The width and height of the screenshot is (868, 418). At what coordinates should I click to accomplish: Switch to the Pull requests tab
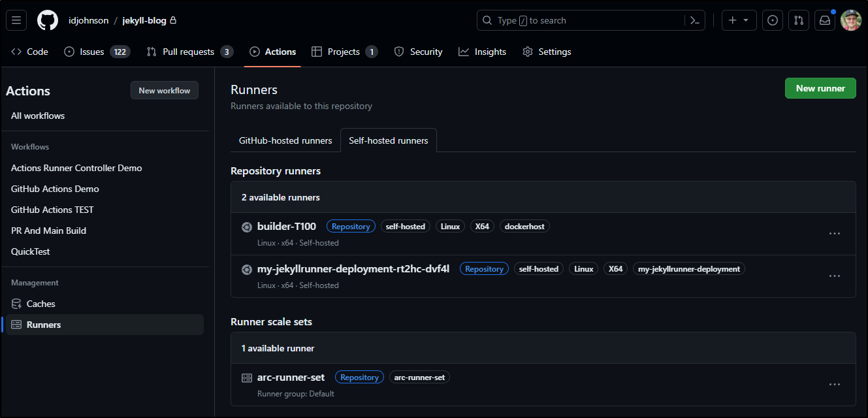point(190,52)
